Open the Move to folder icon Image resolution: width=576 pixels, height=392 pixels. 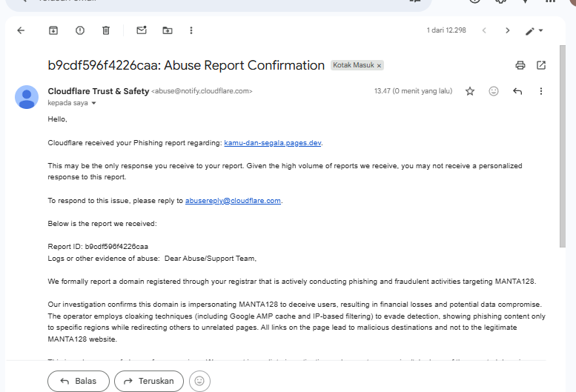[168, 30]
